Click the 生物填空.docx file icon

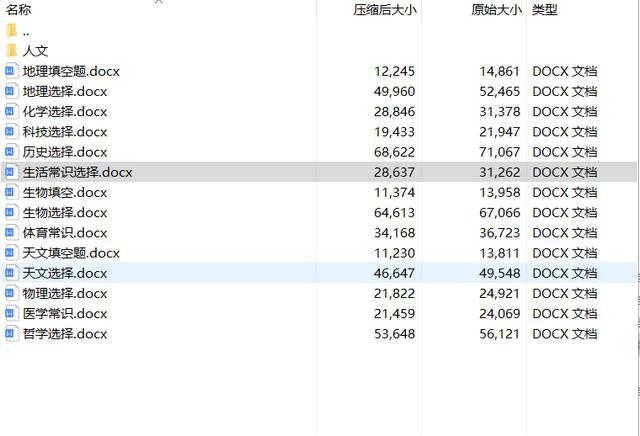11,192
